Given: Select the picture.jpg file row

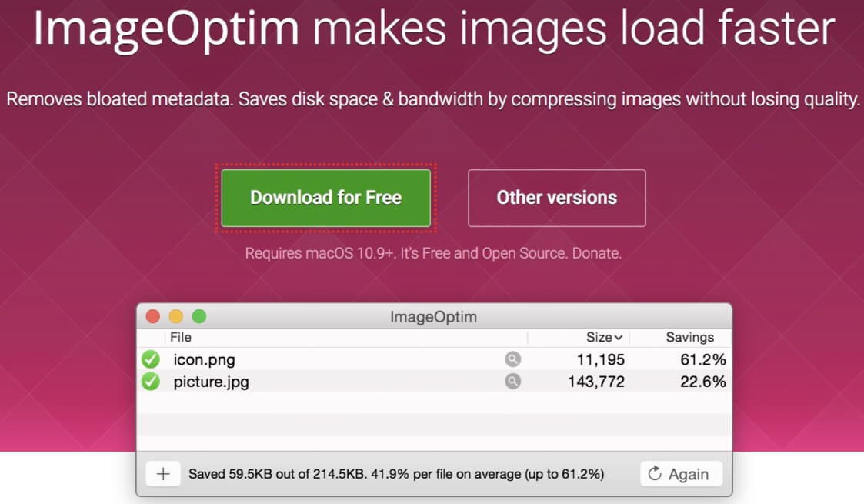Looking at the screenshot, I should point(434,381).
